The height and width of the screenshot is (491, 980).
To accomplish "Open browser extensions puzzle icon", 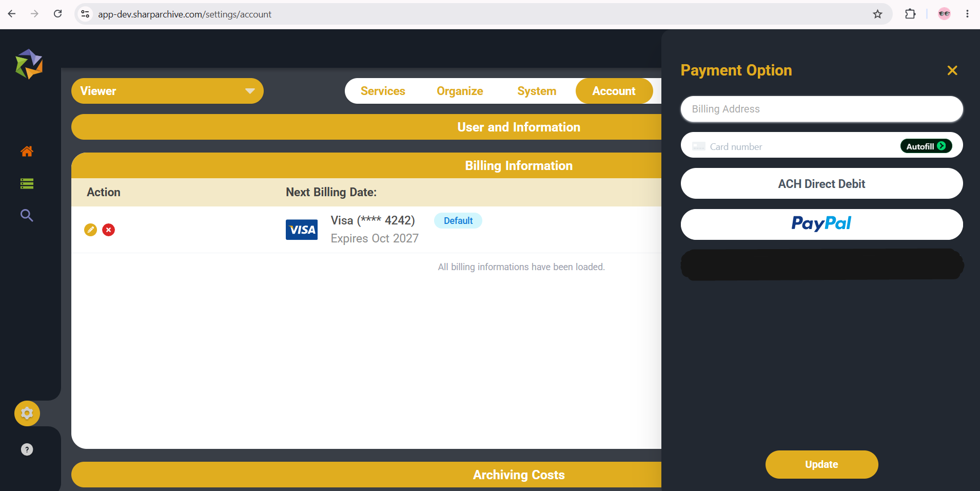I will [x=910, y=14].
